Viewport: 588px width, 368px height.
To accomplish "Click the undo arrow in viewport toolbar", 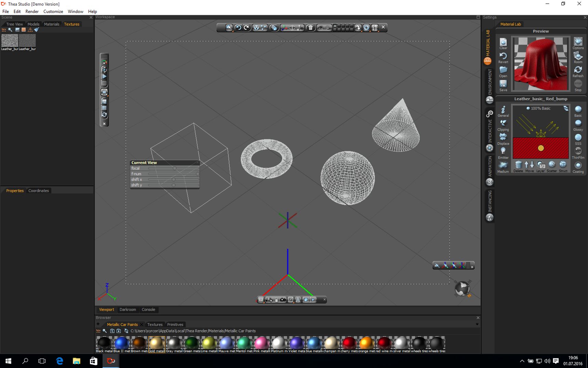I will coord(238,27).
